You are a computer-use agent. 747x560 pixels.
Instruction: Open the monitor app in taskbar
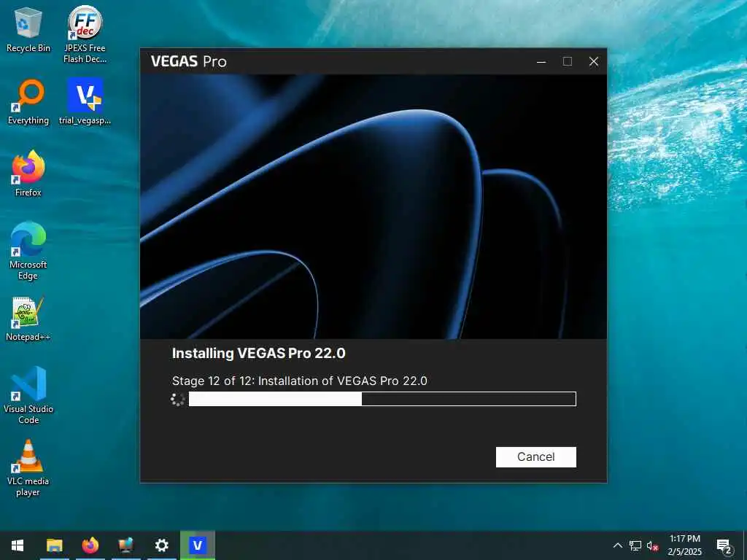(125, 545)
